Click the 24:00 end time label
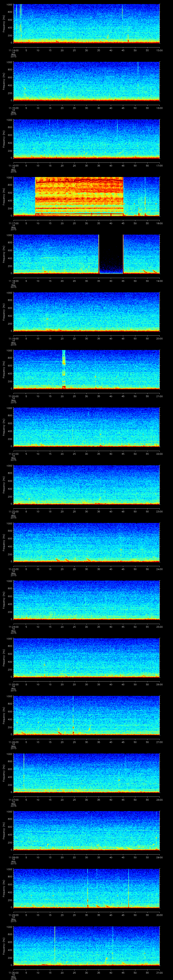The image size is (173, 980). (160, 569)
